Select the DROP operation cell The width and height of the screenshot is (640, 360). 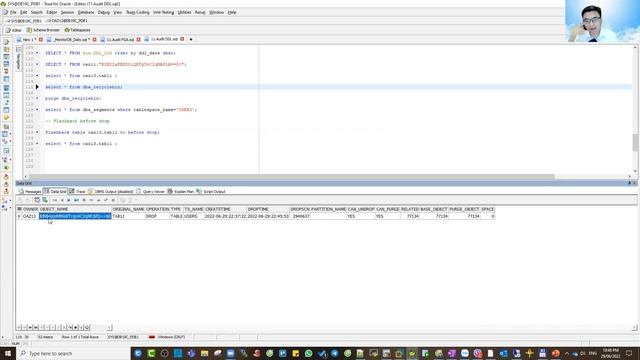tap(157, 216)
